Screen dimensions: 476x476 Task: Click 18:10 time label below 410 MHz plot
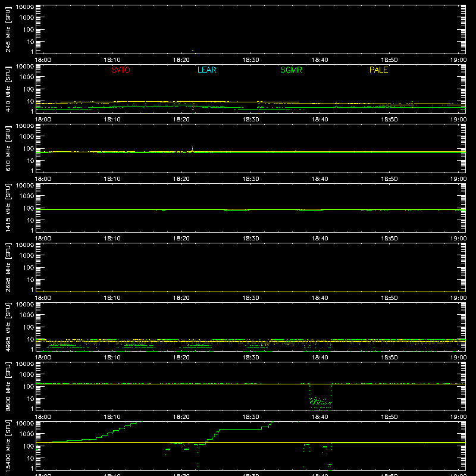pyautogui.click(x=112, y=120)
